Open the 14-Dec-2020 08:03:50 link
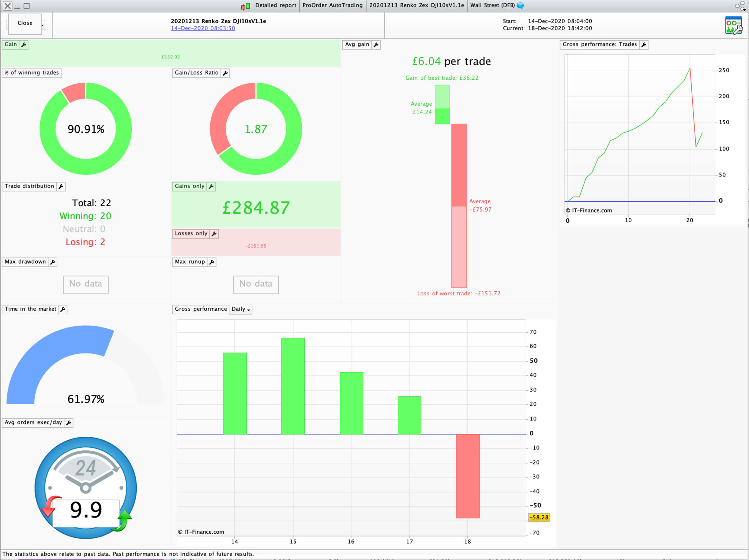The image size is (749, 560). [x=203, y=29]
